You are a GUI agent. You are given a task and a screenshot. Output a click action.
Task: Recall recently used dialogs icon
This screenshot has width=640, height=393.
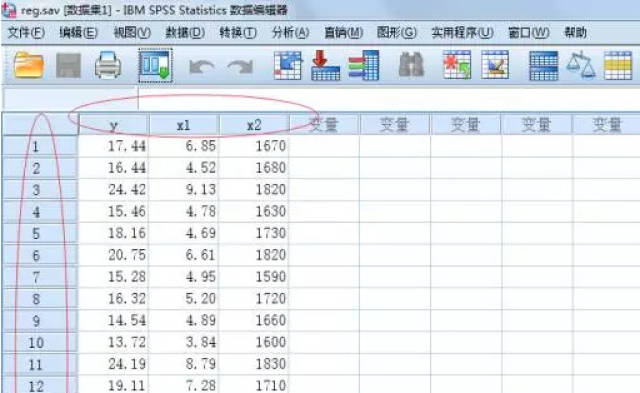coord(156,65)
